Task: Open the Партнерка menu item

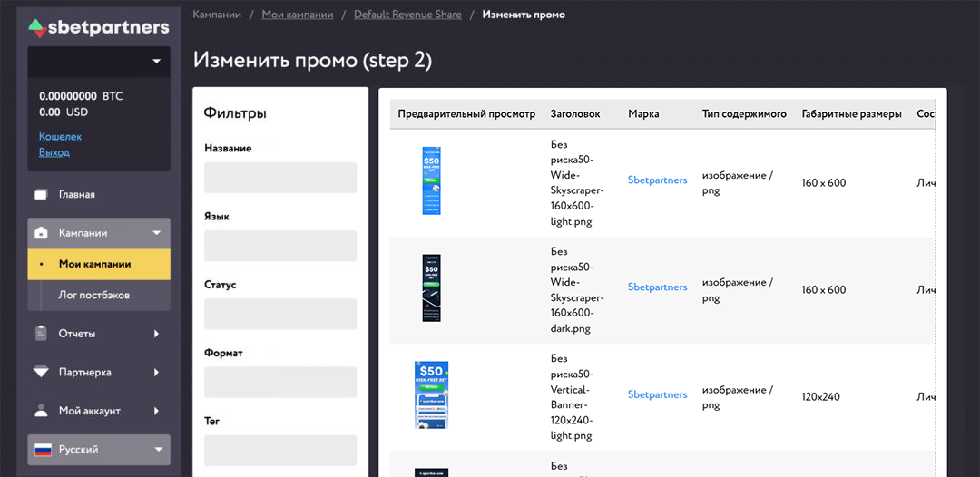Action: point(99,373)
